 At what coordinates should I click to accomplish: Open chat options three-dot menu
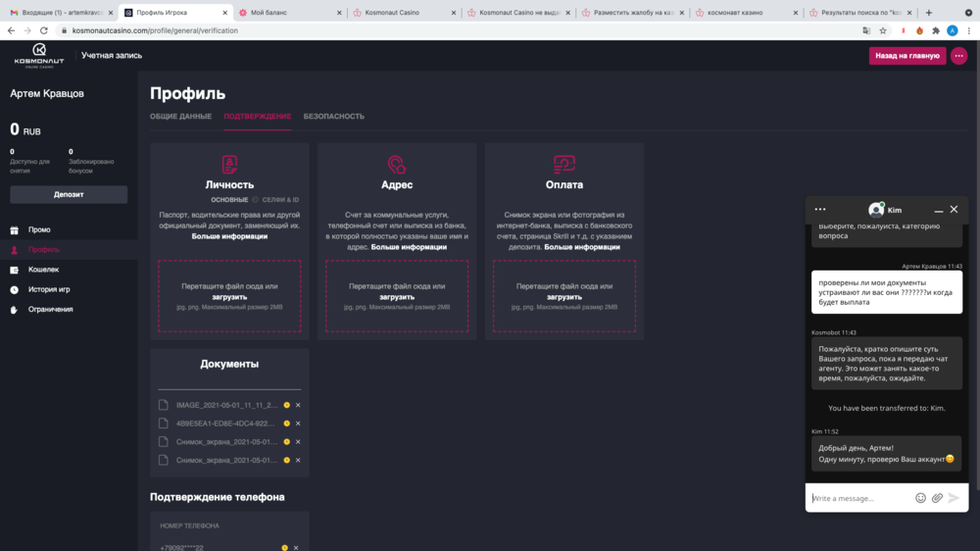pyautogui.click(x=820, y=209)
